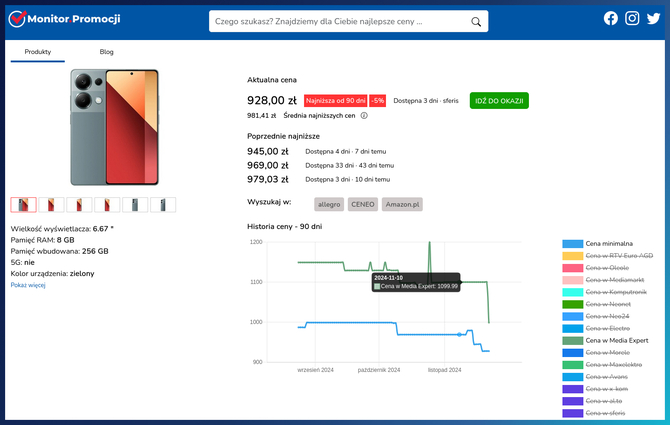Search this product on Amazon.pl
This screenshot has width=670, height=425.
(402, 204)
